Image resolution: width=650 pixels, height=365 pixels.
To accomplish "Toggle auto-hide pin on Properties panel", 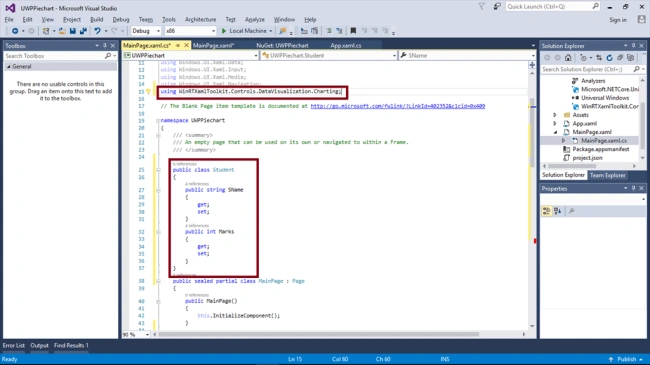I will [x=633, y=188].
